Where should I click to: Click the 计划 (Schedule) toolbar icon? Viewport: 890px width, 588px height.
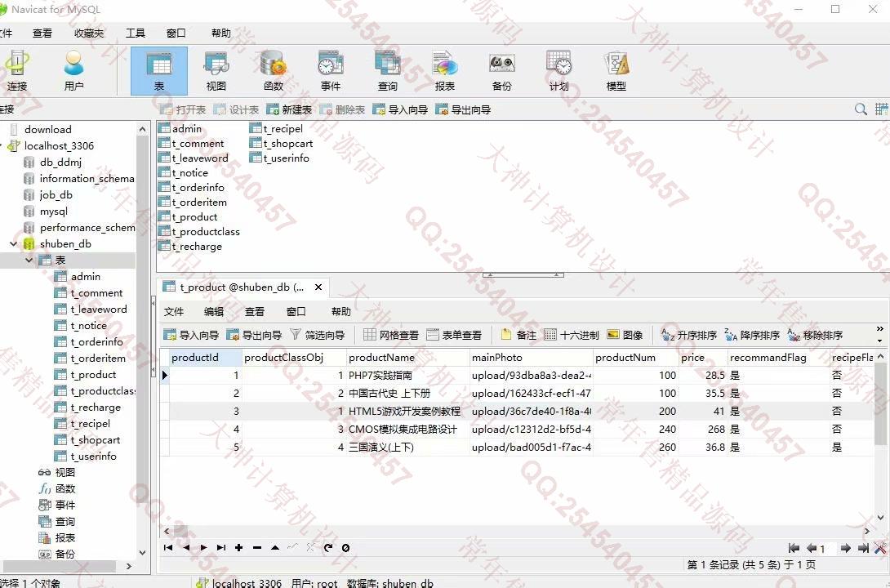558,70
